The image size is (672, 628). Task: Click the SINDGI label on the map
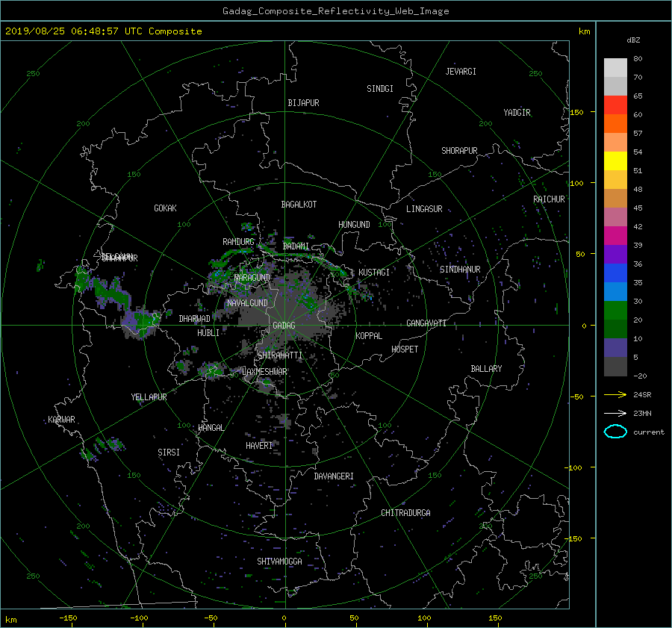point(380,89)
